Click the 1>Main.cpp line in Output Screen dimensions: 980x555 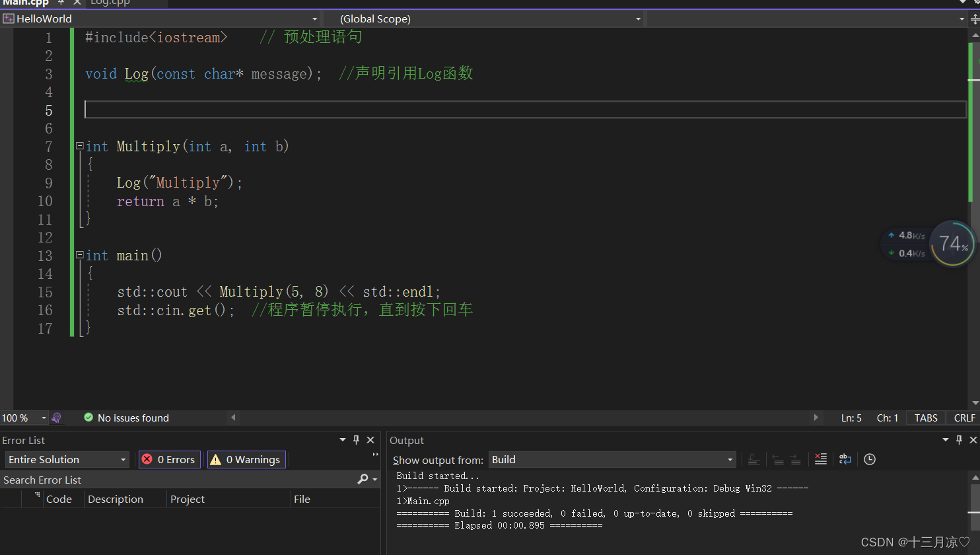423,501
